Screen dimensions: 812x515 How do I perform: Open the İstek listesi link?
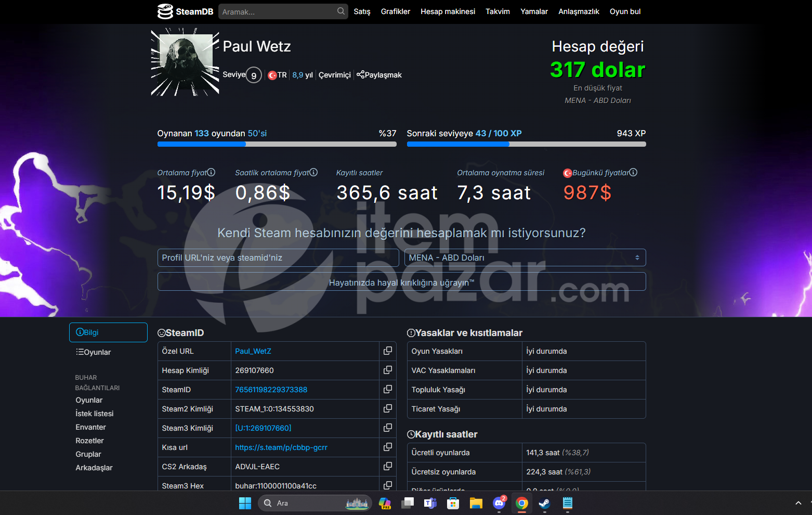(95, 414)
